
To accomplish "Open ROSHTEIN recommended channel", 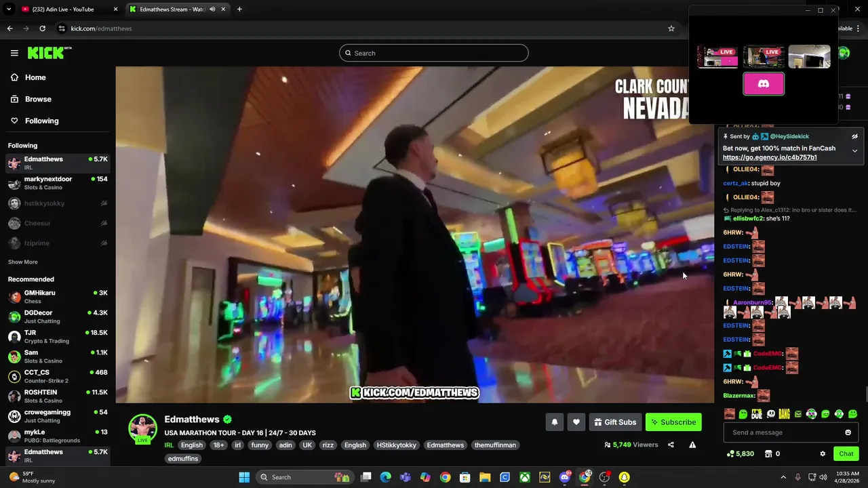I will click(58, 396).
